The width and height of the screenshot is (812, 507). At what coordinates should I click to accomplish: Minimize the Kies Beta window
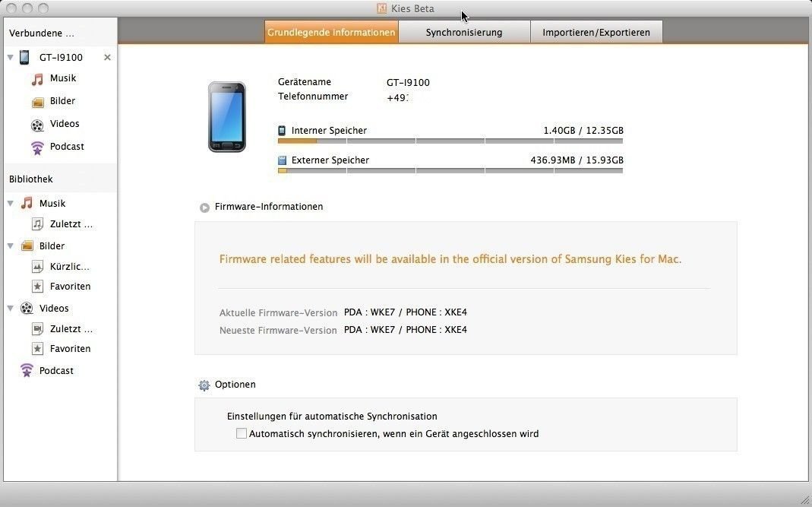(x=27, y=8)
